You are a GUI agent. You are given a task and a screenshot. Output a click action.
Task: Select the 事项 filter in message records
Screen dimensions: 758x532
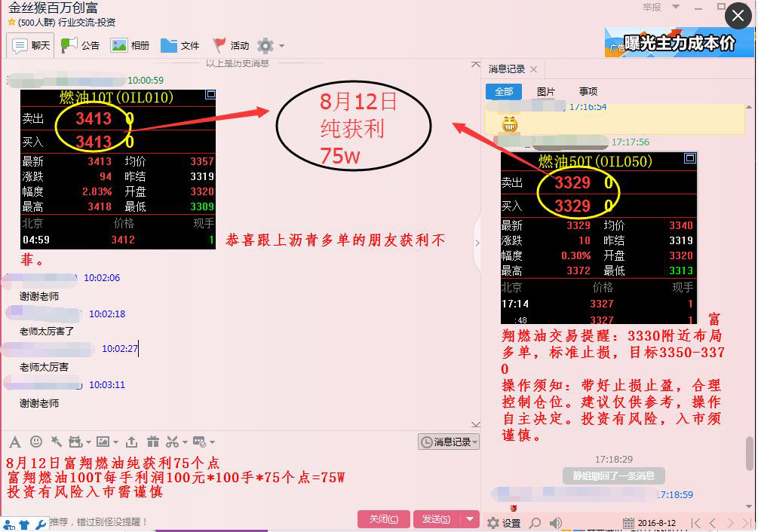pos(588,91)
